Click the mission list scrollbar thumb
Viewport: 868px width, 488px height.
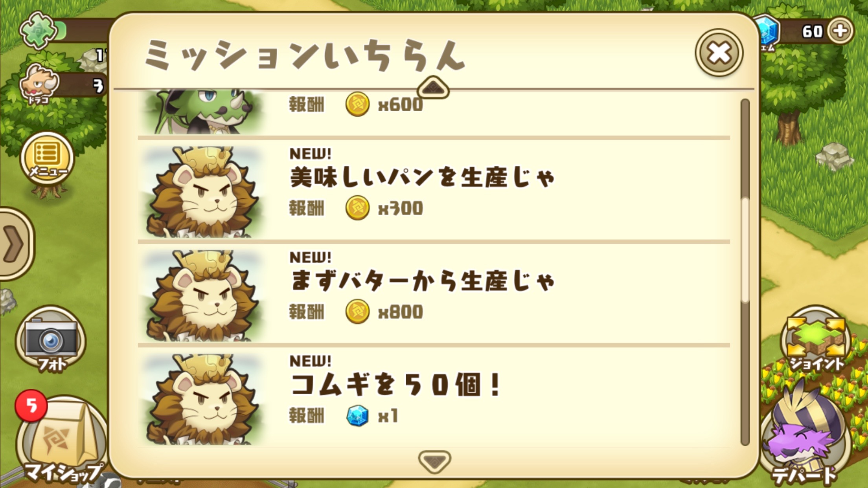[745, 250]
